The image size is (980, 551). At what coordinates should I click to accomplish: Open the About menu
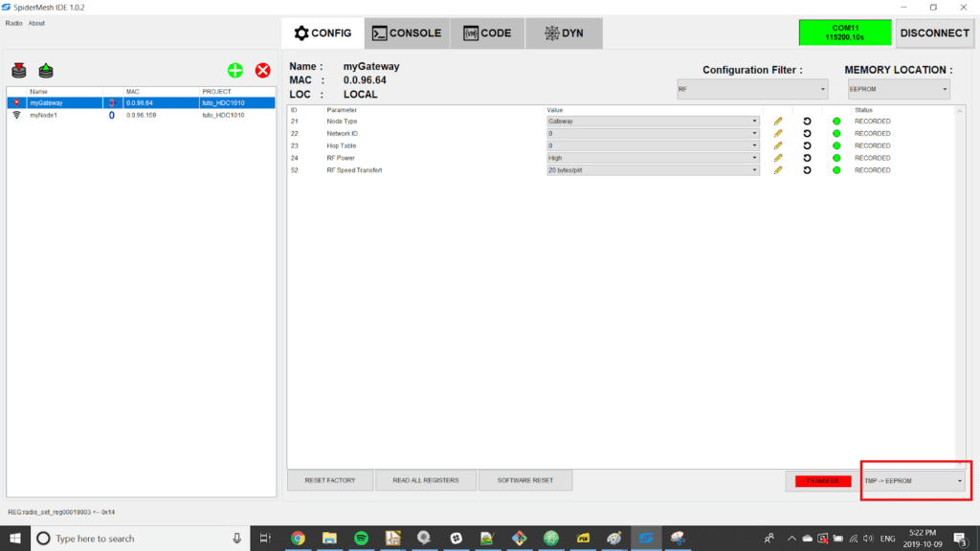click(36, 23)
